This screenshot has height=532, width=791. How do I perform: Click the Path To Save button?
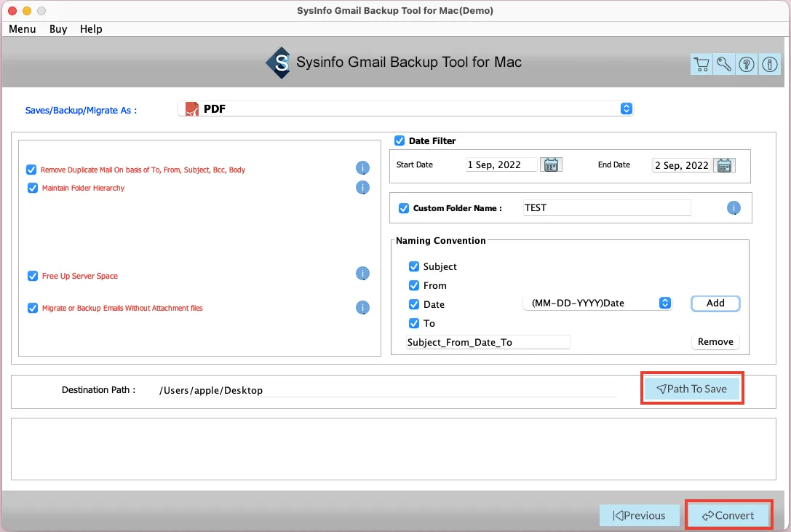(x=692, y=389)
